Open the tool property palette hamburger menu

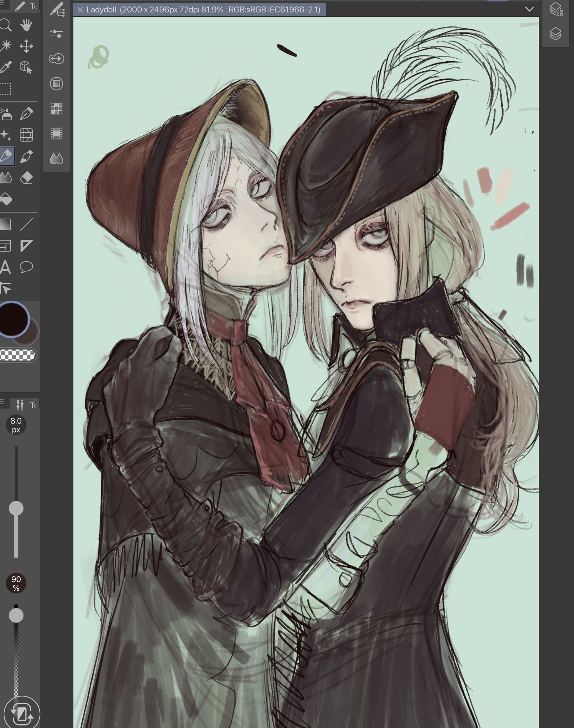[x=2, y=402]
